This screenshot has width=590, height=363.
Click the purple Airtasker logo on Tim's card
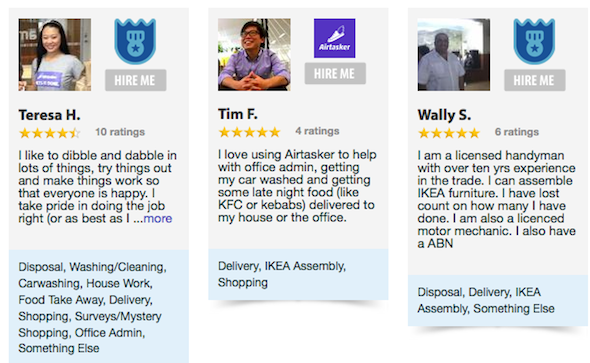[x=335, y=38]
